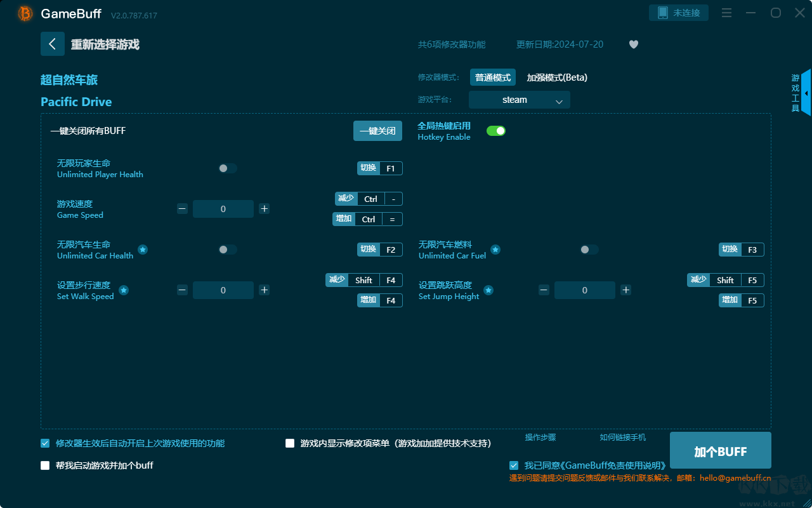The image size is (812, 508).
Task: Increase Game Speed with plus button
Action: coord(265,209)
